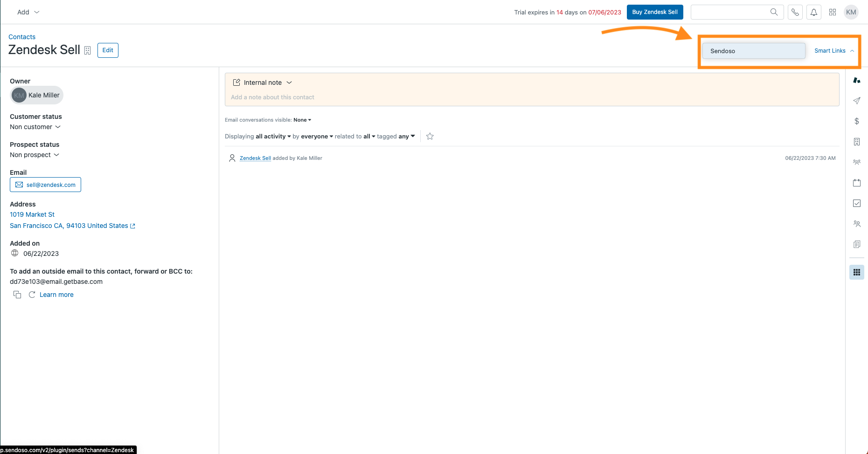This screenshot has width=868, height=454.
Task: Click the Edit button
Action: tap(108, 50)
